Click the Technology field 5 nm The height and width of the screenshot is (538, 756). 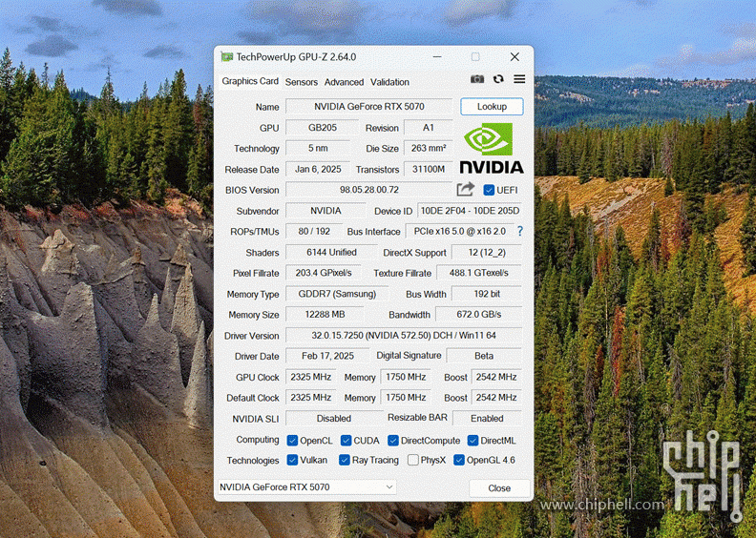[318, 149]
